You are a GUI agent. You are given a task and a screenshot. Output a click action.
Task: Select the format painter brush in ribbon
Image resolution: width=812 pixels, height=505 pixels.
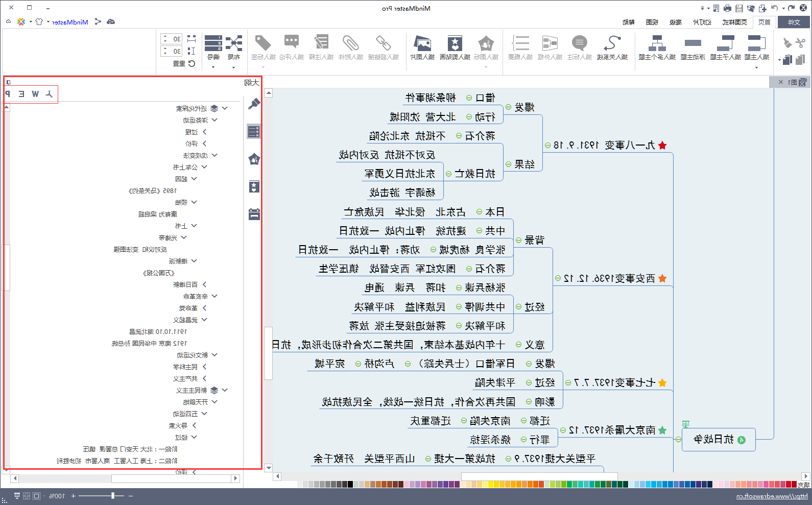(x=787, y=43)
